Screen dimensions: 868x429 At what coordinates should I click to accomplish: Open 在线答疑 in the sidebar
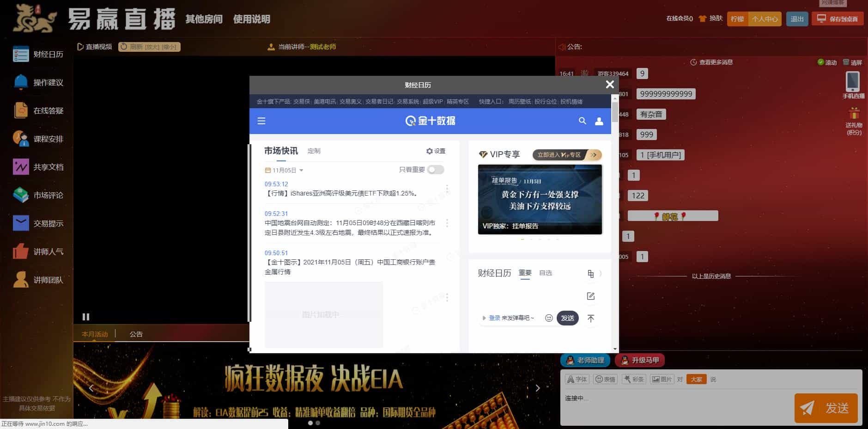click(38, 110)
